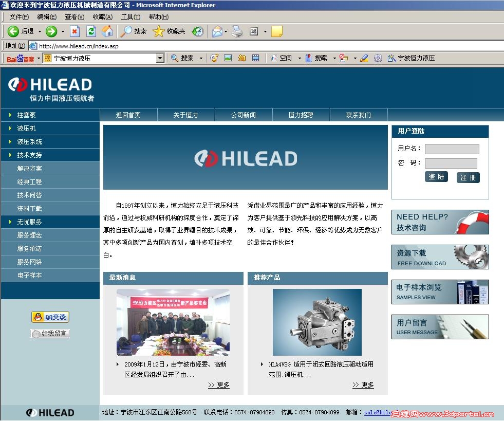Open Baidu 空间 space icon

[x=281, y=58]
